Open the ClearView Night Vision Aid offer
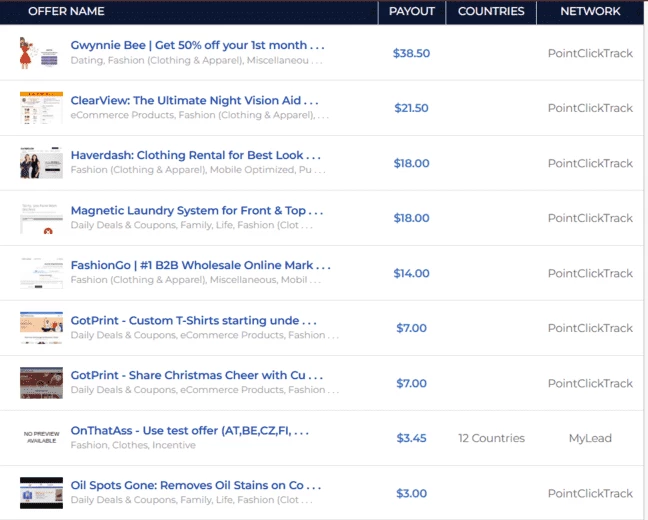Image resolution: width=648 pixels, height=520 pixels. point(194,100)
